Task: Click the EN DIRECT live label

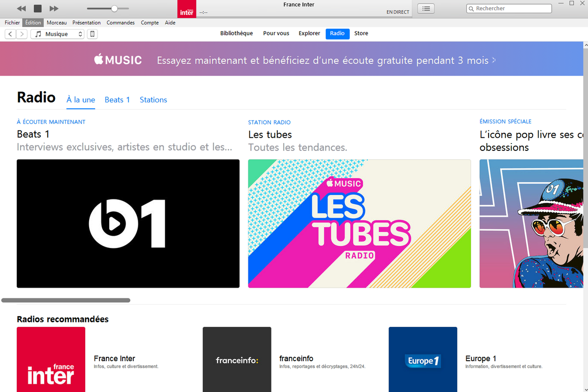Action: click(398, 12)
